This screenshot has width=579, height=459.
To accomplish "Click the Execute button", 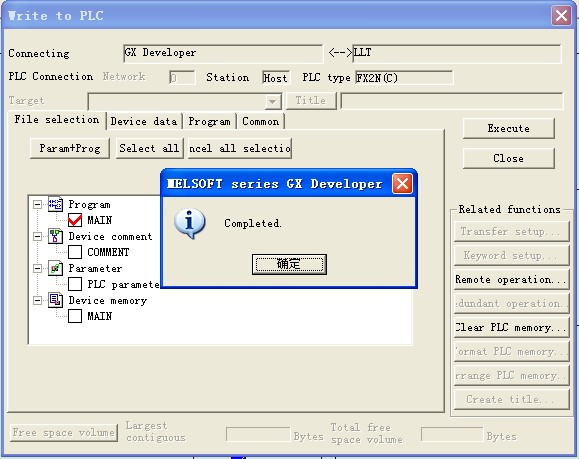I will tap(508, 128).
